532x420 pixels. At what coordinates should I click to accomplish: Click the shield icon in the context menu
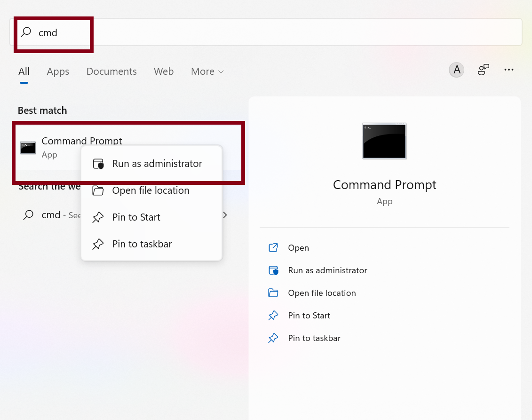(x=98, y=164)
